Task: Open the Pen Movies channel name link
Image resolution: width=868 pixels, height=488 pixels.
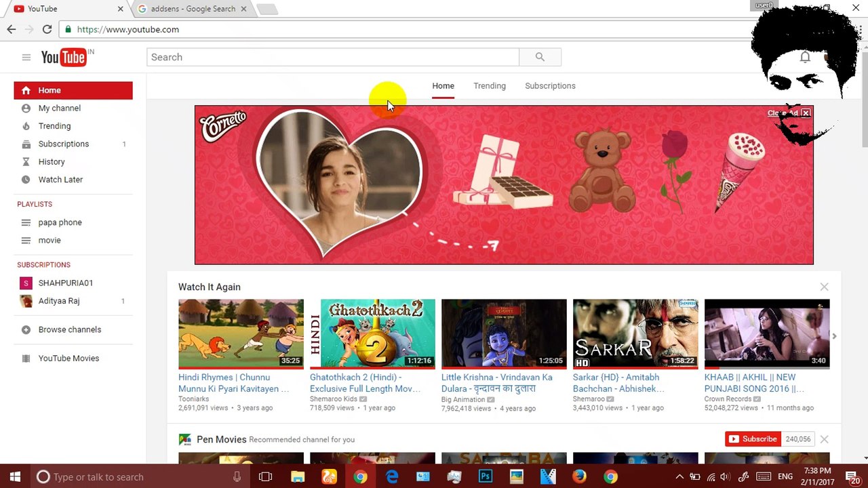Action: pyautogui.click(x=221, y=439)
